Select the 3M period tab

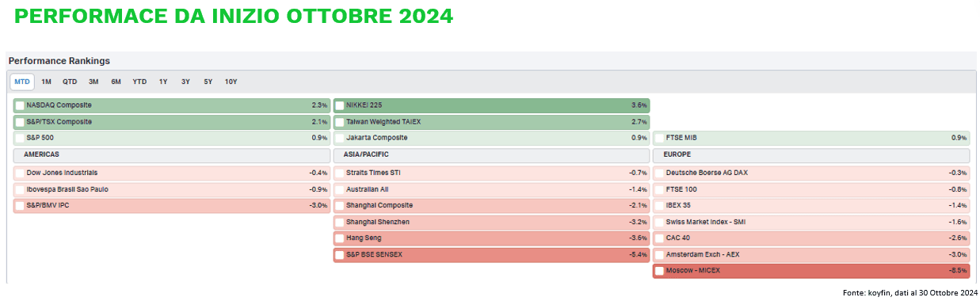[93, 82]
